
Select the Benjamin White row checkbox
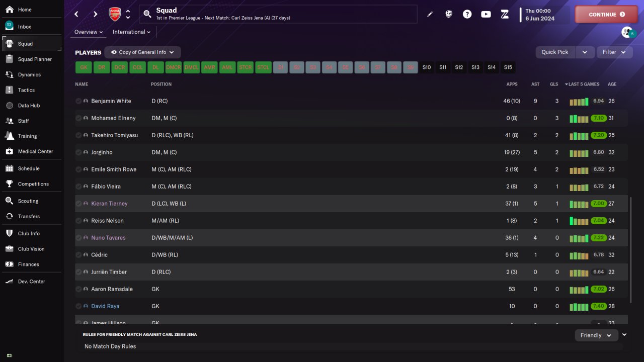(78, 101)
